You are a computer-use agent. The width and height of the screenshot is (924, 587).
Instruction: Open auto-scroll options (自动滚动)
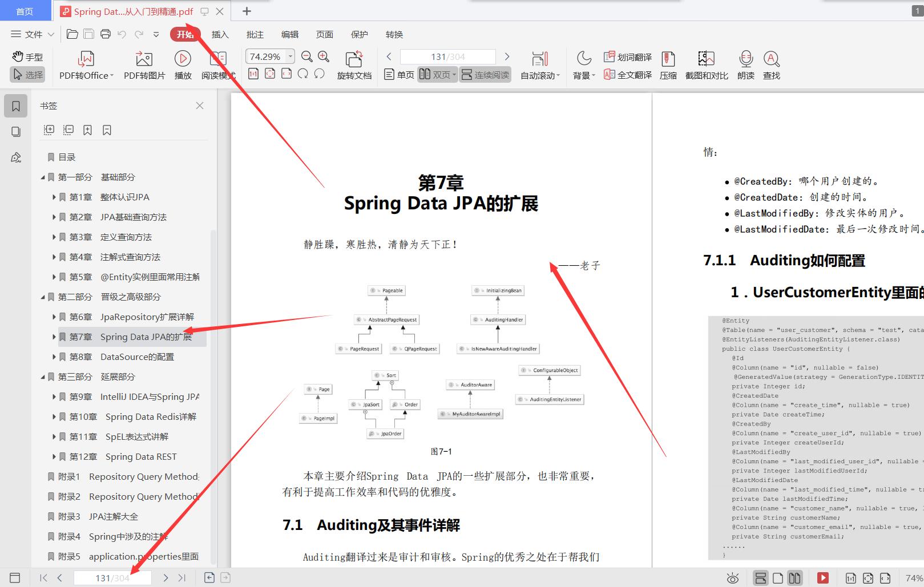[540, 66]
